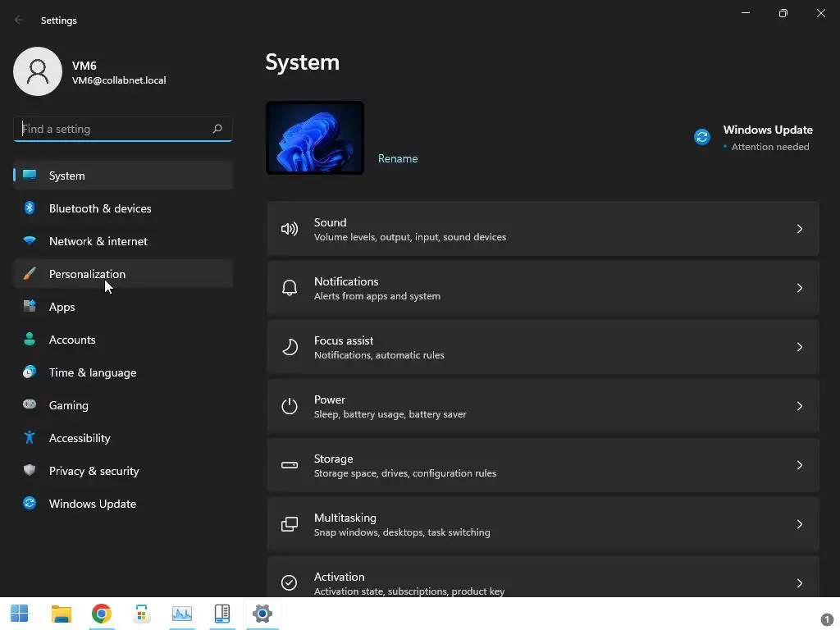Focus the Find a setting field

point(123,129)
